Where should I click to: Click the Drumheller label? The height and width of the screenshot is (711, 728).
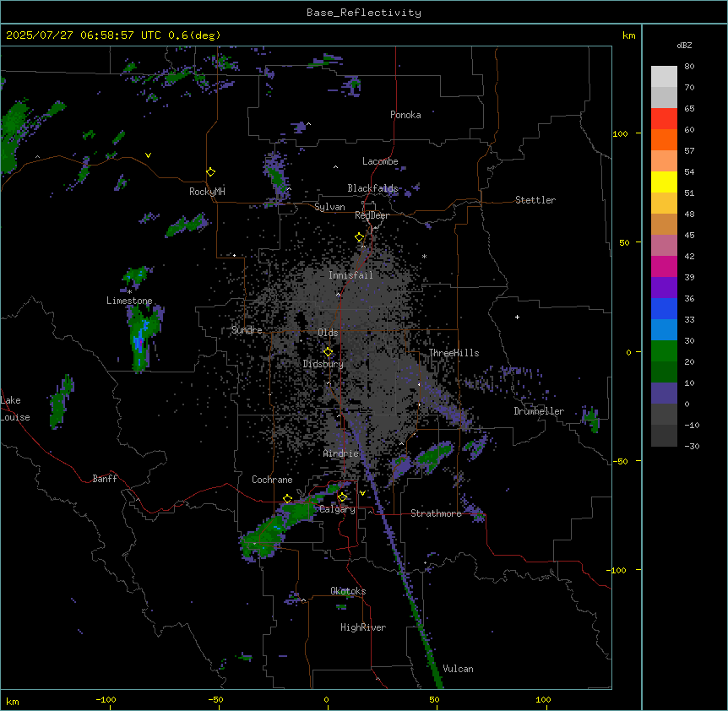coord(539,411)
